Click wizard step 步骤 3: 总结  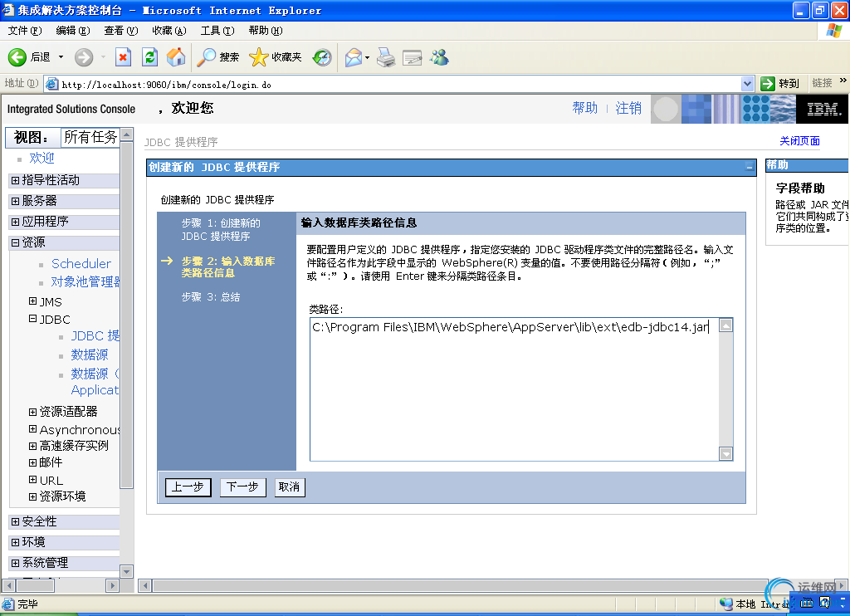[x=211, y=297]
